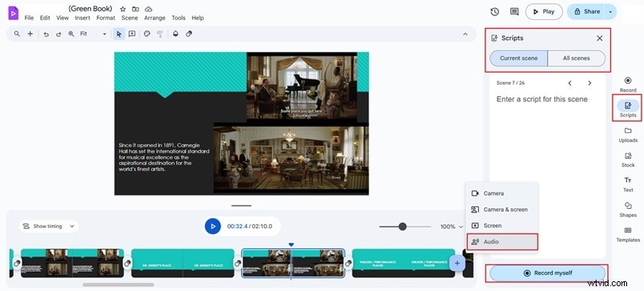Open the Record sidebar tool
The width and height of the screenshot is (644, 291).
click(x=628, y=85)
